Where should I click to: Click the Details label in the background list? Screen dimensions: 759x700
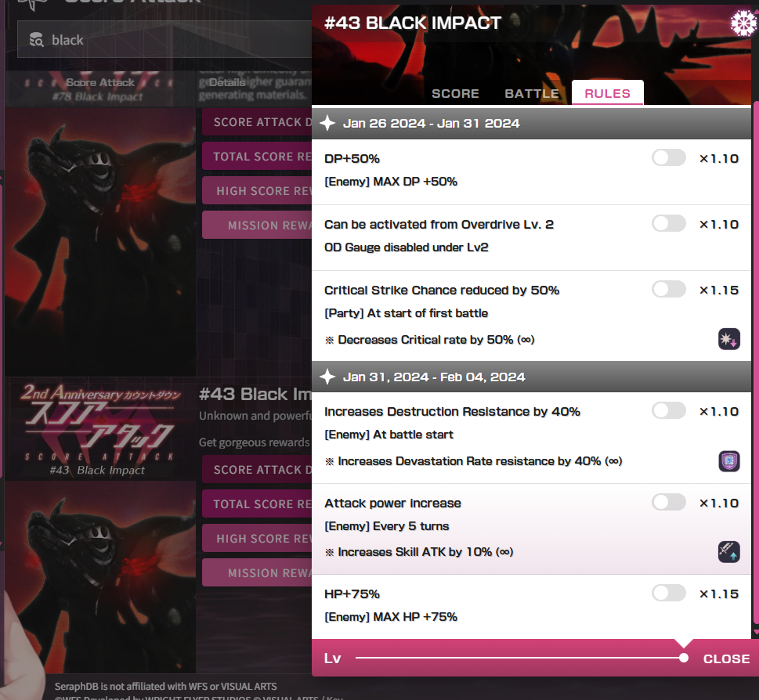point(227,83)
